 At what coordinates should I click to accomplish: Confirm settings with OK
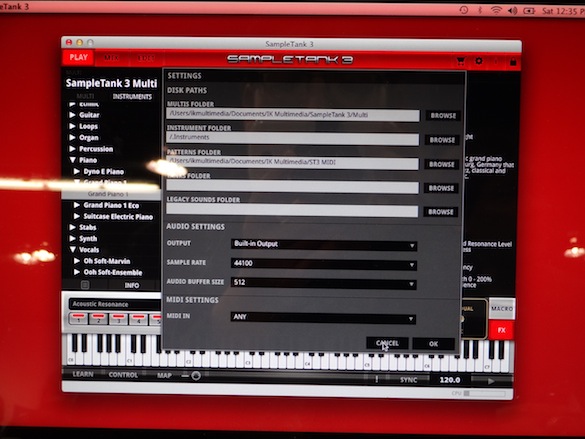click(434, 344)
